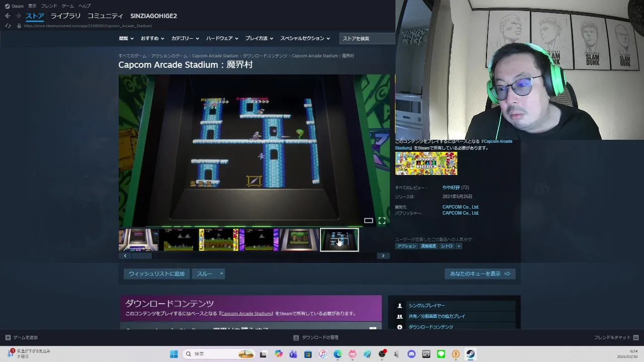The height and width of the screenshot is (362, 644).
Task: Select the アクション tag
Action: point(407,246)
